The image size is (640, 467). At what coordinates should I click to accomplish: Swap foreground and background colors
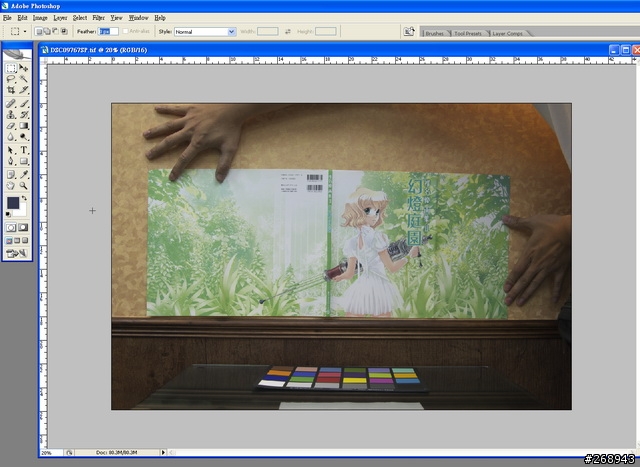(x=24, y=198)
